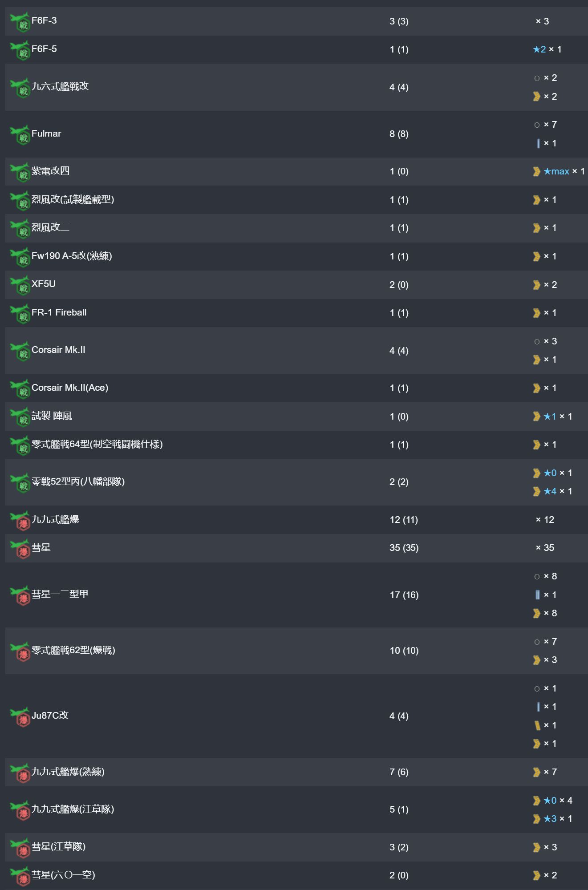
Task: Click the gold chevron proficiency icon for 烈風改二
Action: pyautogui.click(x=537, y=228)
